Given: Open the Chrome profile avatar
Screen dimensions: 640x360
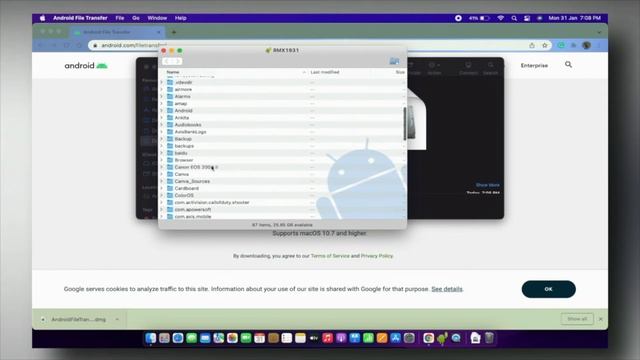Looking at the screenshot, I should [587, 45].
